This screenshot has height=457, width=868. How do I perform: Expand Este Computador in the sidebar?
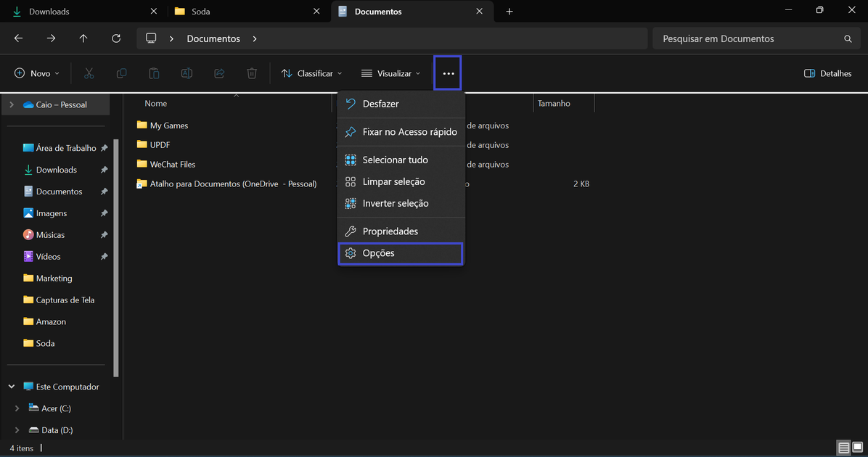pyautogui.click(x=11, y=387)
